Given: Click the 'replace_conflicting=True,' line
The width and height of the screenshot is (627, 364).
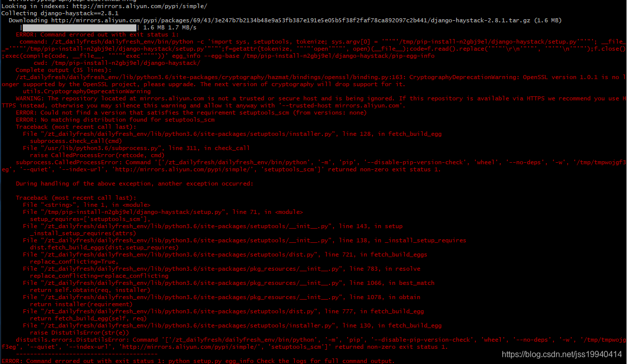Looking at the screenshot, I should click(x=74, y=262).
